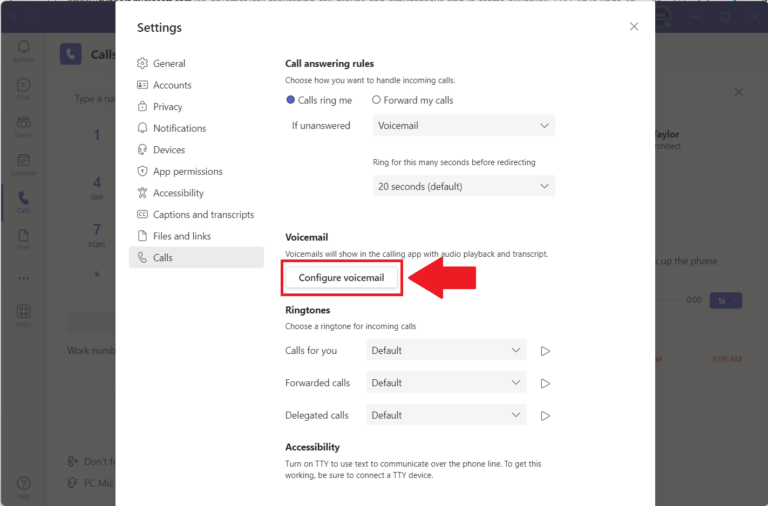
Task: Open the Devices settings section
Action: (196, 149)
